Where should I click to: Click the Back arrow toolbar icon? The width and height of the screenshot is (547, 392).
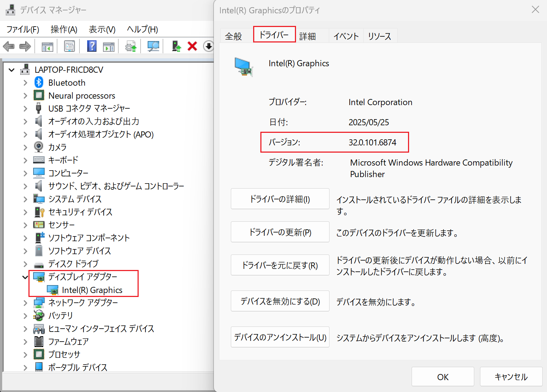pos(9,46)
